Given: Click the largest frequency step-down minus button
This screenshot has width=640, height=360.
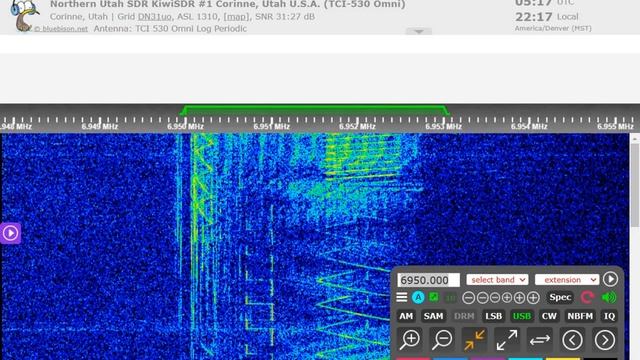Looking at the screenshot, I should pyautogui.click(x=469, y=298).
